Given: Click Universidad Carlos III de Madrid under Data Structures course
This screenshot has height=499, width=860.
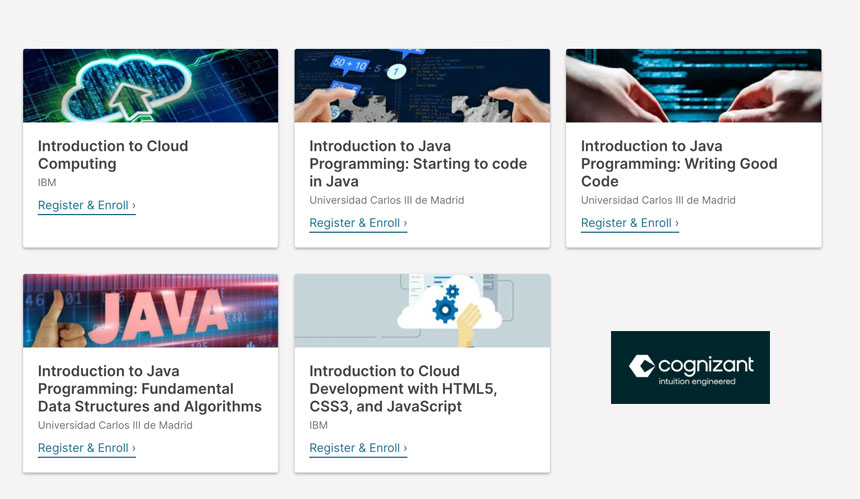Looking at the screenshot, I should [x=115, y=425].
